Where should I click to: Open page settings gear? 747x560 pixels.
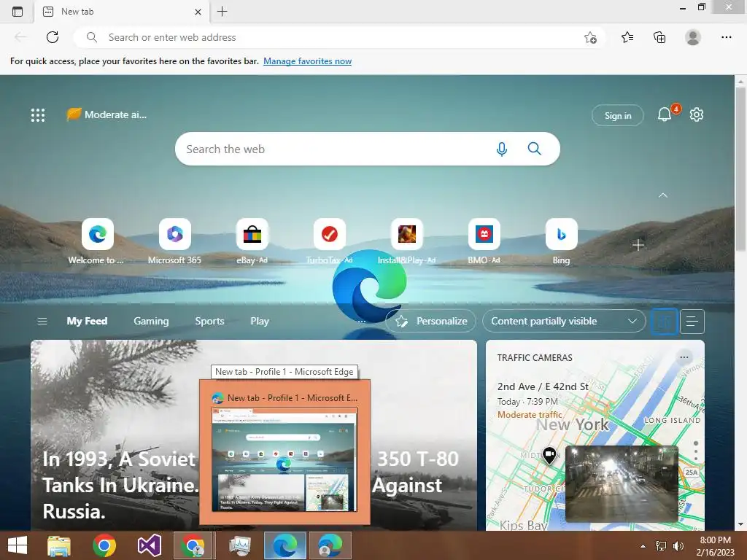[697, 114]
